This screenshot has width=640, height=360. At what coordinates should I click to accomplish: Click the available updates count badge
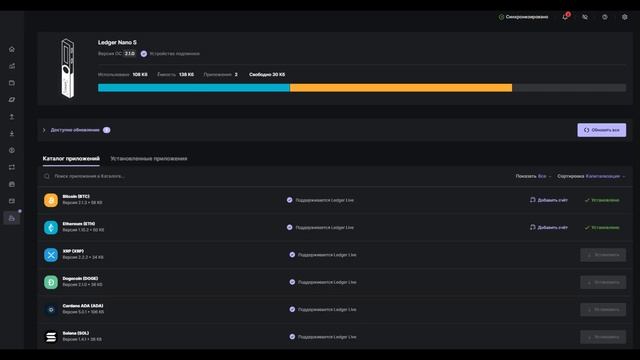coord(107,130)
